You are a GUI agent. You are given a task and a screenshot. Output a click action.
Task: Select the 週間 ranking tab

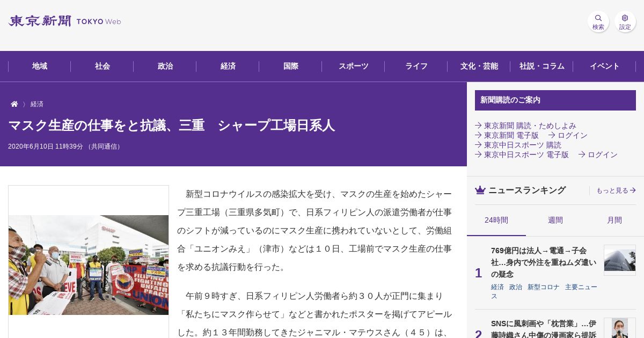tap(555, 220)
